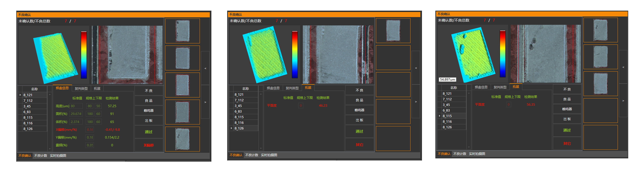Click green 通过 button in left window

pyautogui.click(x=149, y=132)
